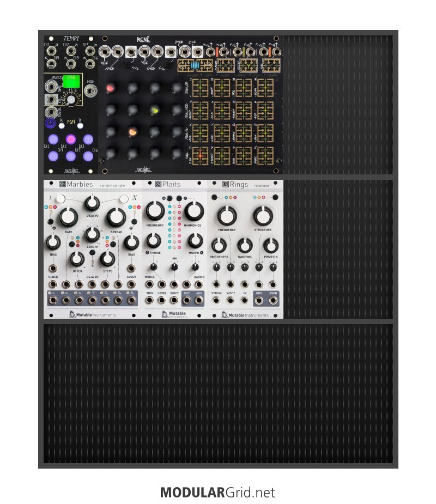Adjust the Marbles LENGTH knob

(92, 235)
